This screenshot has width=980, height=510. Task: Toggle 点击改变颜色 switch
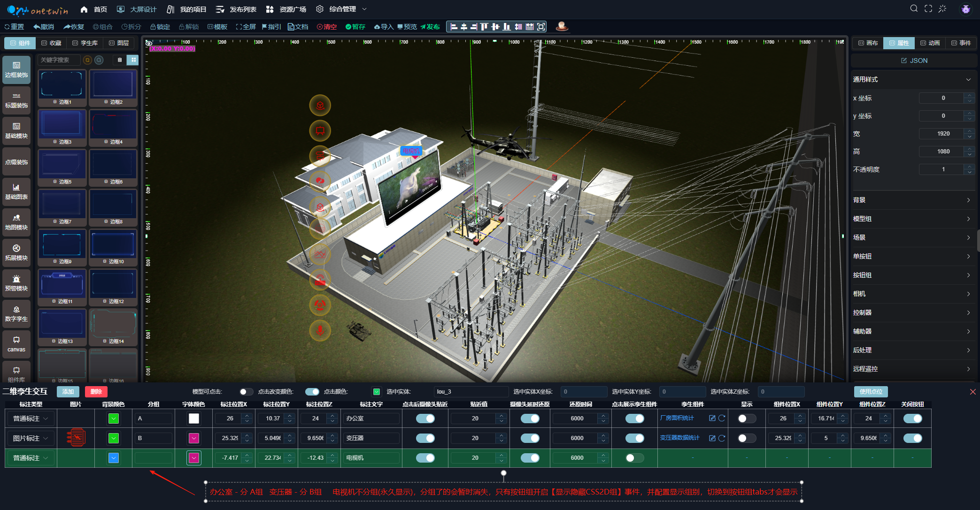[312, 392]
